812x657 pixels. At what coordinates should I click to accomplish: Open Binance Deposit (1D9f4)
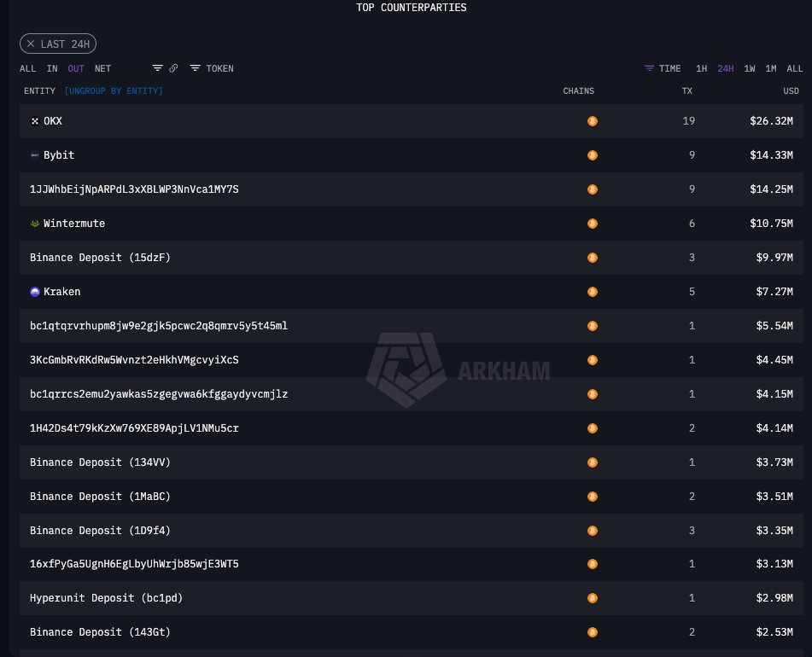(100, 531)
